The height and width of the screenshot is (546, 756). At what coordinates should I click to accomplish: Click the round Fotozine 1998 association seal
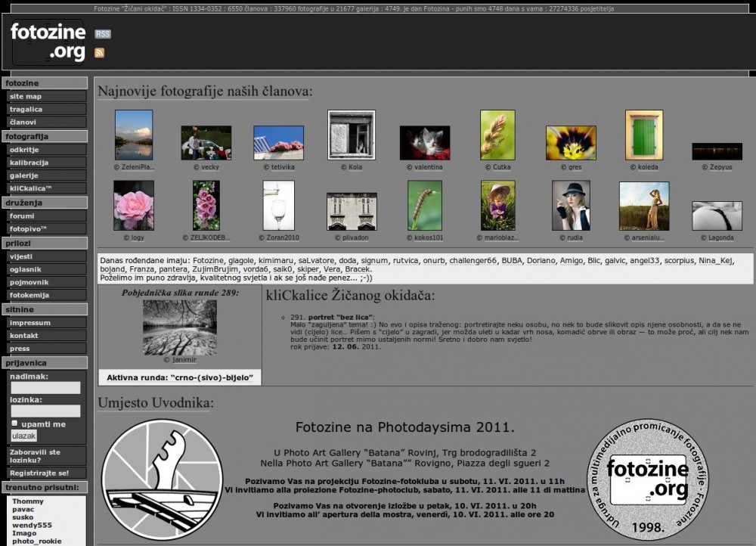pos(648,479)
